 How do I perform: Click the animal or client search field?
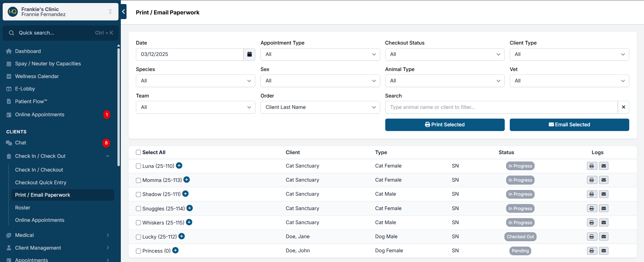501,107
